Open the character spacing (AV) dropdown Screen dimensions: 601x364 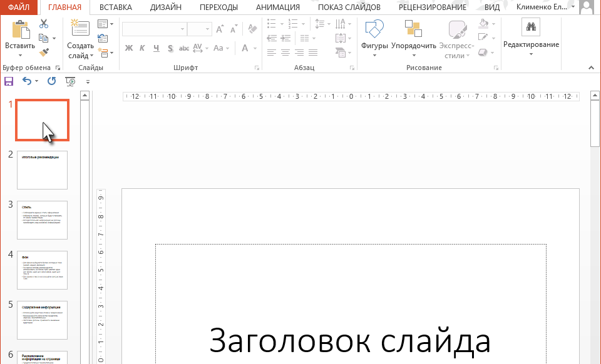click(200, 48)
